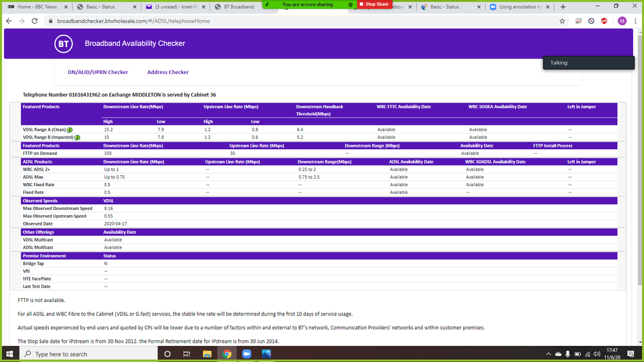
Task: Open the Address Checker link
Action: [168, 72]
